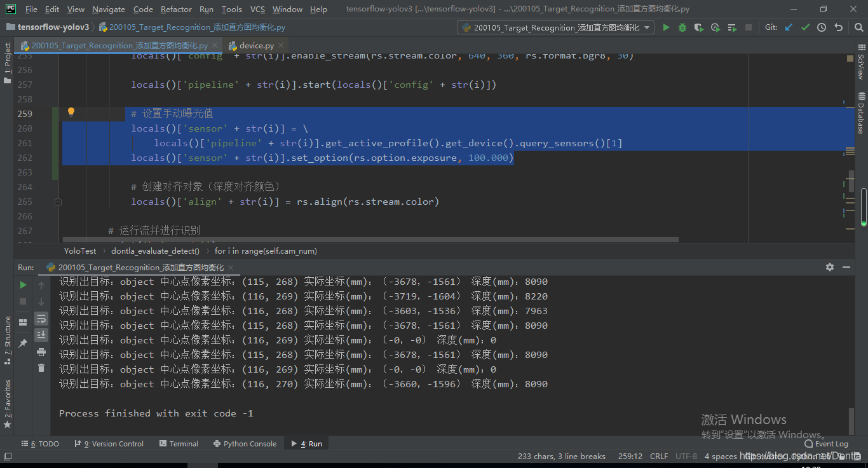Toggle scroll to end in Run console
The image size is (868, 468).
pyautogui.click(x=41, y=334)
